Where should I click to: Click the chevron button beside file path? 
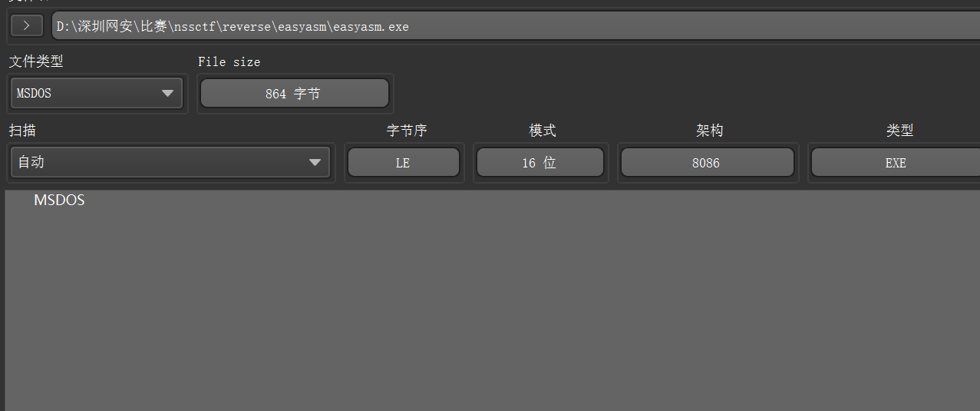(27, 26)
